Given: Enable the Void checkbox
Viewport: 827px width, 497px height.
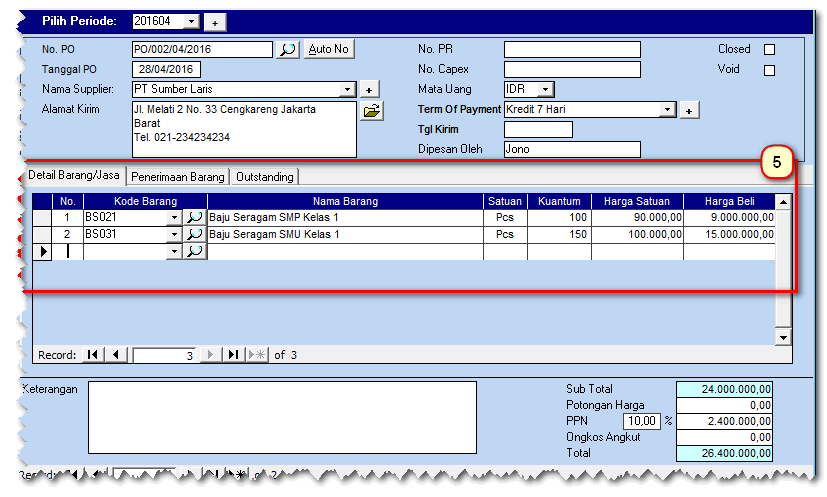Looking at the screenshot, I should point(769,70).
